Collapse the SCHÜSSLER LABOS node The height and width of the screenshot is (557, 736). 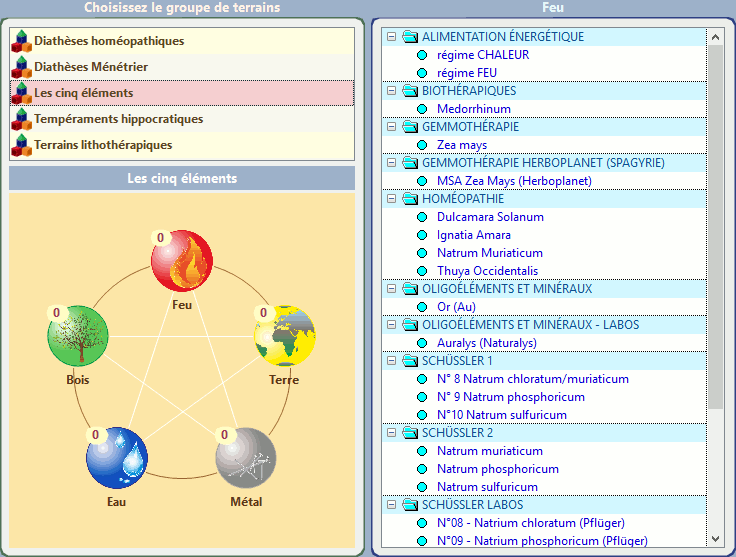[391, 505]
